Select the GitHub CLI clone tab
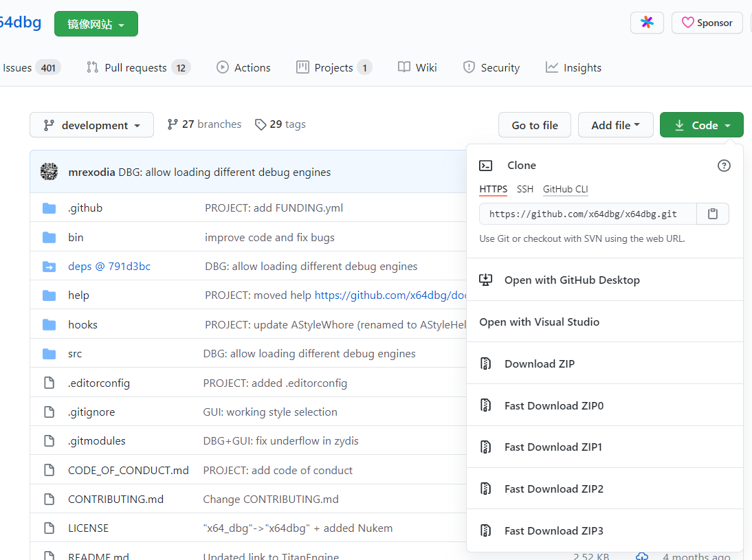This screenshot has width=752, height=560. (x=566, y=189)
